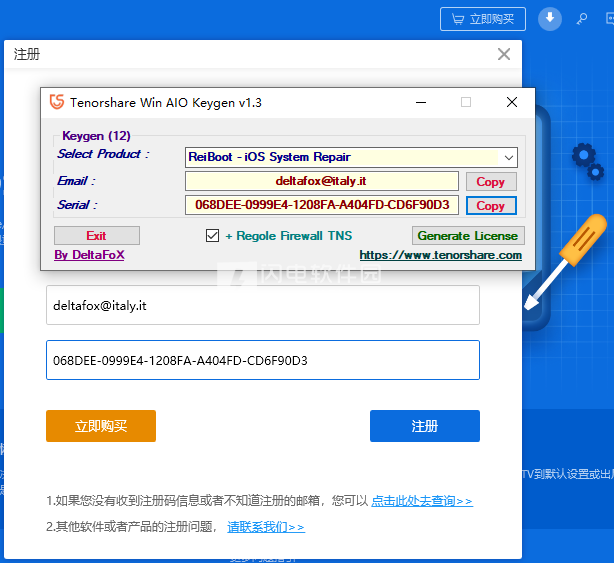Open the By DeltaFoX link
This screenshot has height=563, width=614.
pos(89,255)
